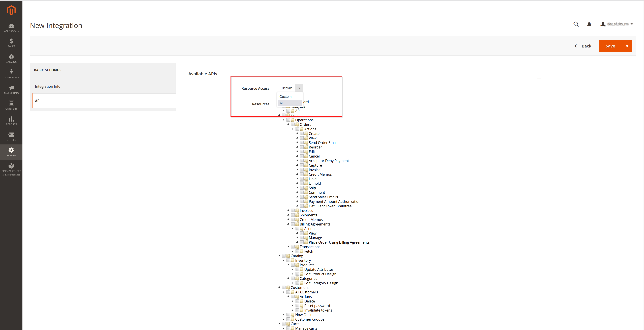Check the Catalog resource checkbox

(x=284, y=256)
